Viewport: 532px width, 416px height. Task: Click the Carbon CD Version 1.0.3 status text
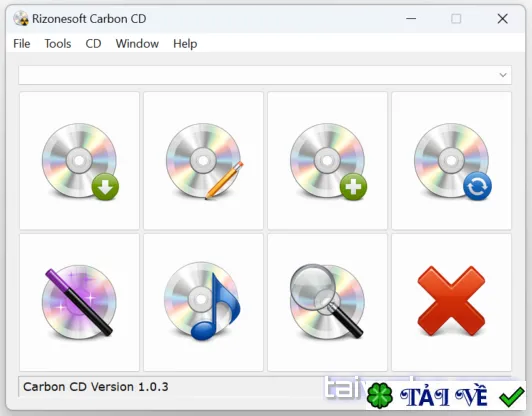point(96,387)
